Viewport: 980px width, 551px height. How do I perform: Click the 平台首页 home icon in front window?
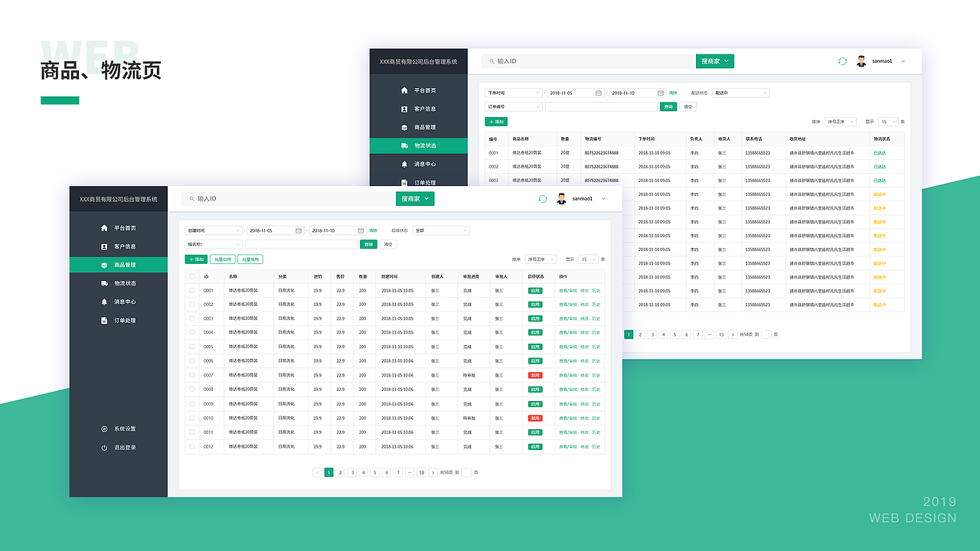104,228
